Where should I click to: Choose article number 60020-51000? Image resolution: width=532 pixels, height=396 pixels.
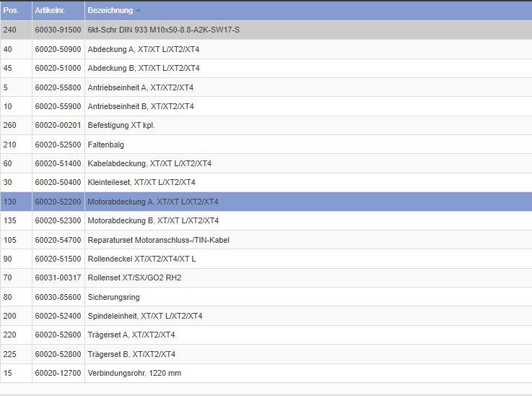[x=58, y=68]
